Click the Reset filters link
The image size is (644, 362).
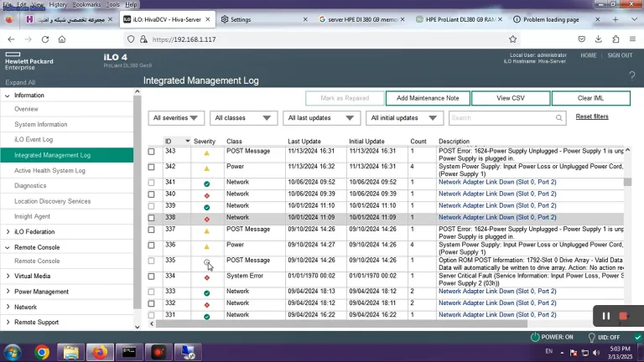592,116
